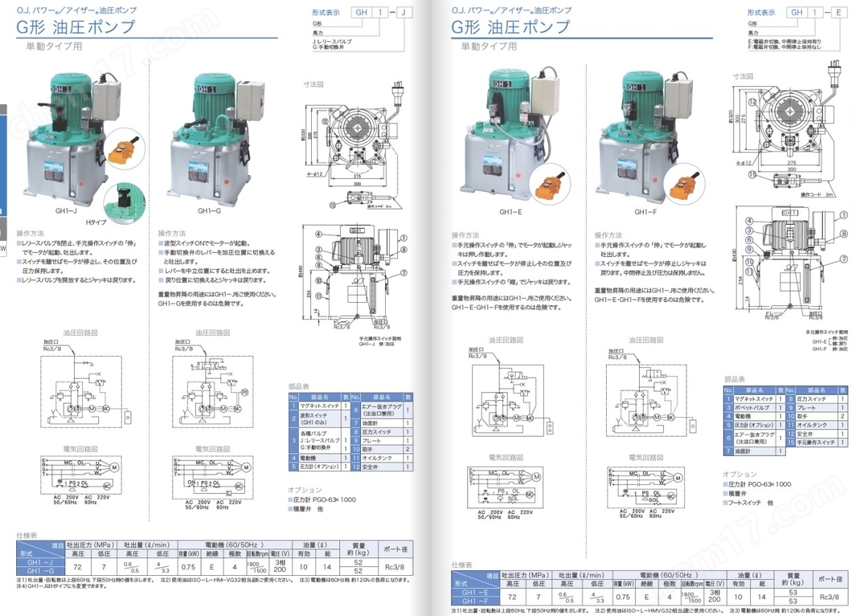856x616 pixels.
Task: Click the "J:レリースバルブ" model code note
Action: (332, 42)
